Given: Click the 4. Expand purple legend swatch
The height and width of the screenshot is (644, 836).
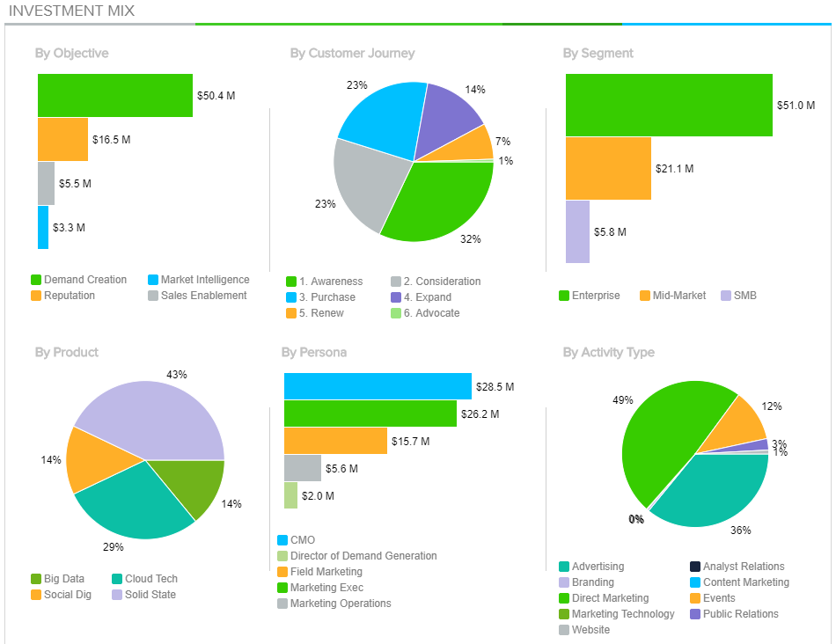Looking at the screenshot, I should pyautogui.click(x=396, y=297).
